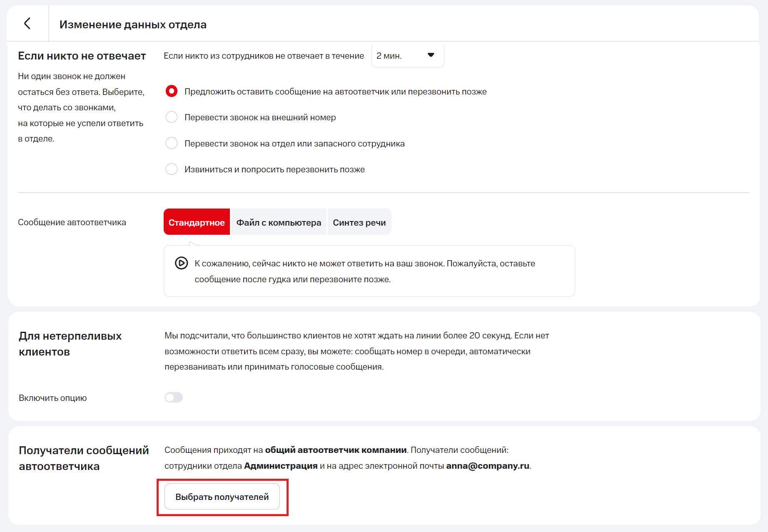Click the greeting text "К сожалению, сейчас никто..."
This screenshot has width=768, height=532.
(x=364, y=271)
